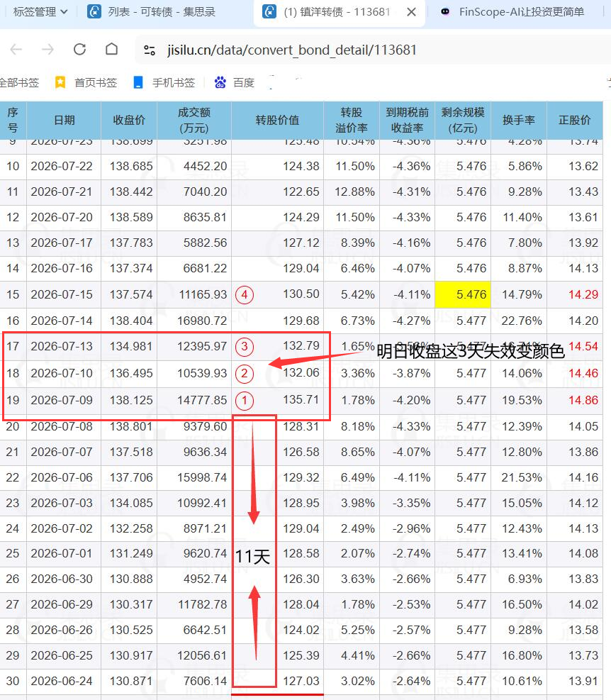611x700 pixels.
Task: Expand the 标签管理 dropdown
Action: 40,12
